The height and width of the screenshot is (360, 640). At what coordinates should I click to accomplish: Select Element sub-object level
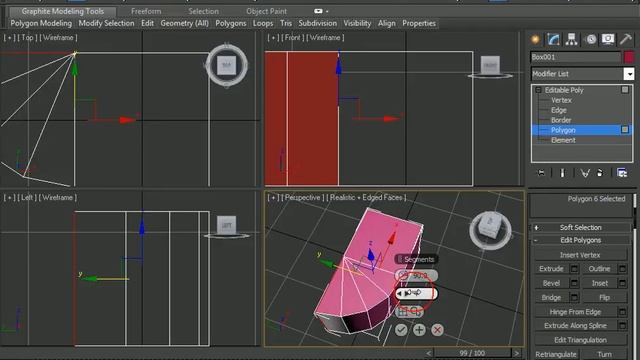pyautogui.click(x=563, y=140)
